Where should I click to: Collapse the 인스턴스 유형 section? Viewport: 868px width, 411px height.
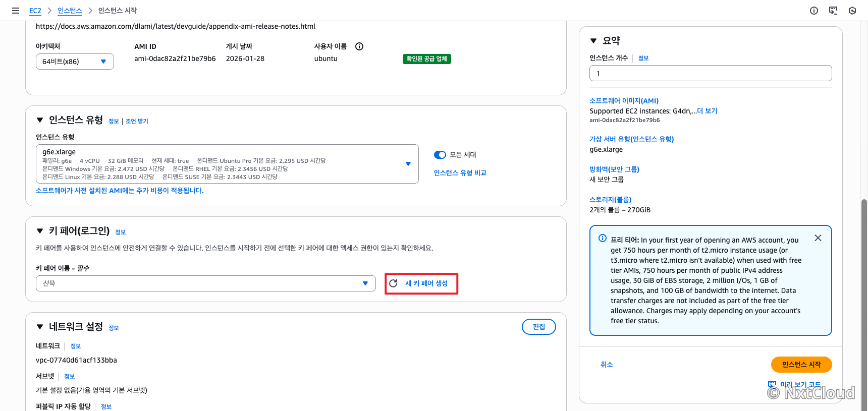(x=40, y=120)
